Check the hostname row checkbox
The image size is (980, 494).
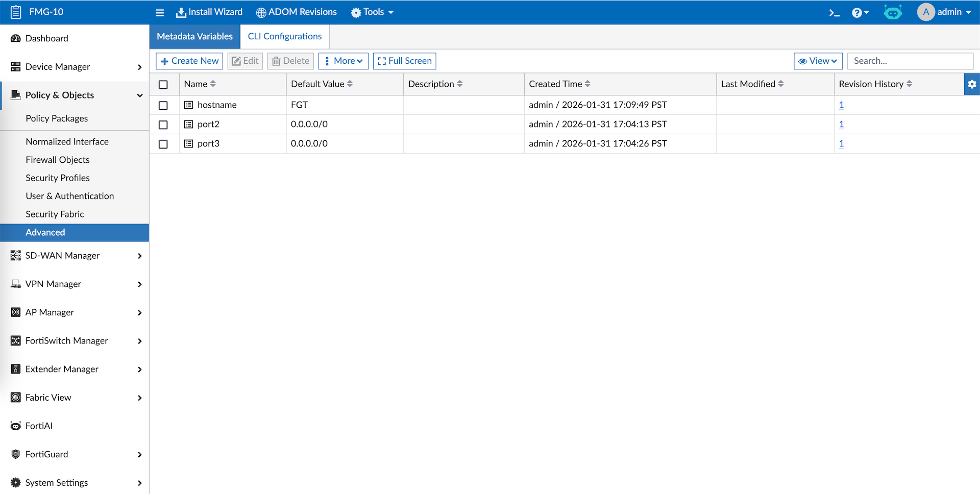click(163, 105)
